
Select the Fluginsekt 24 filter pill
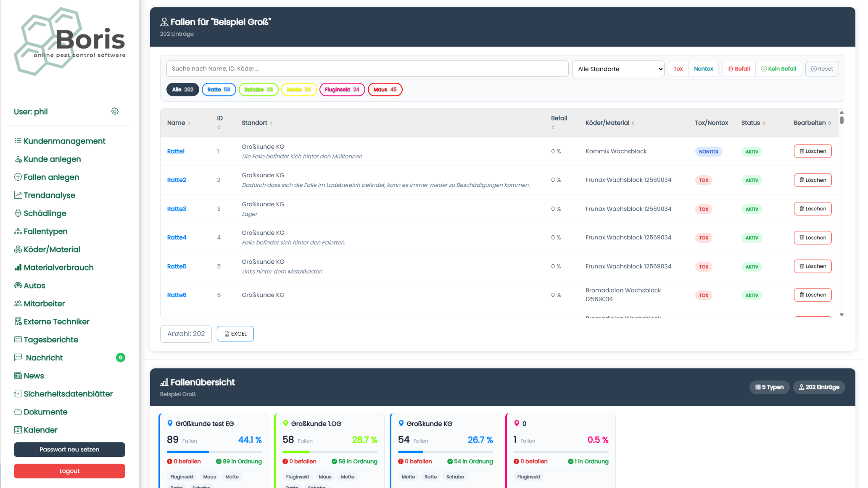click(x=342, y=89)
